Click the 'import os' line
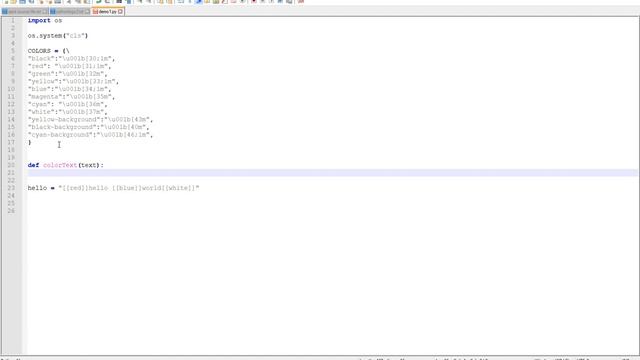Image resolution: width=640 pixels, height=360 pixels. pyautogui.click(x=45, y=20)
